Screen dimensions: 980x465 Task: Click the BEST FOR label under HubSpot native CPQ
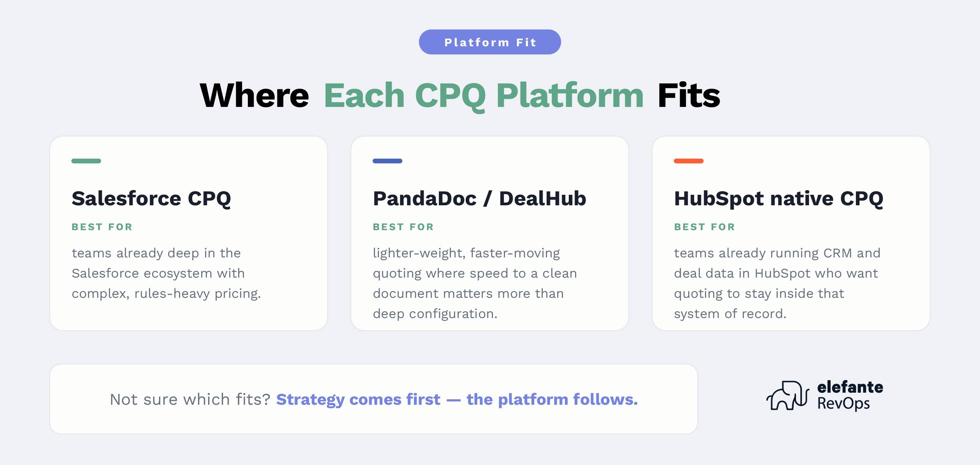coord(705,227)
